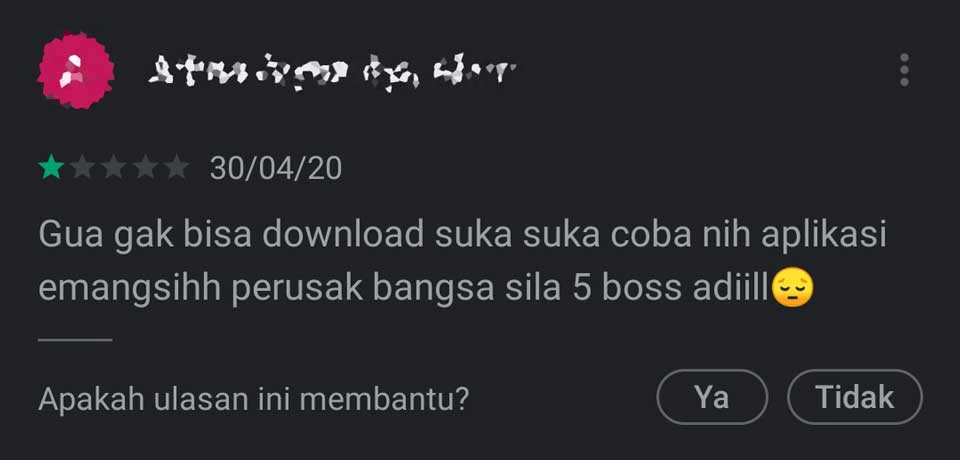Click the second line of review text

tap(426, 289)
